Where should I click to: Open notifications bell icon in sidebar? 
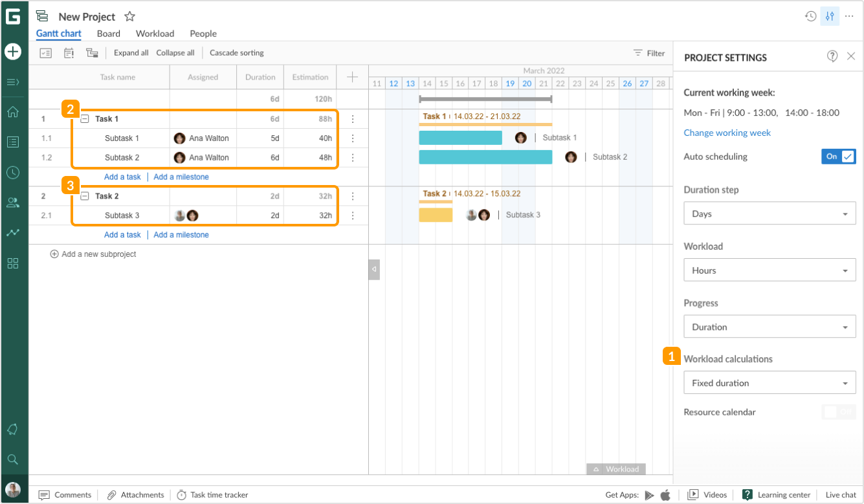pos(13,429)
